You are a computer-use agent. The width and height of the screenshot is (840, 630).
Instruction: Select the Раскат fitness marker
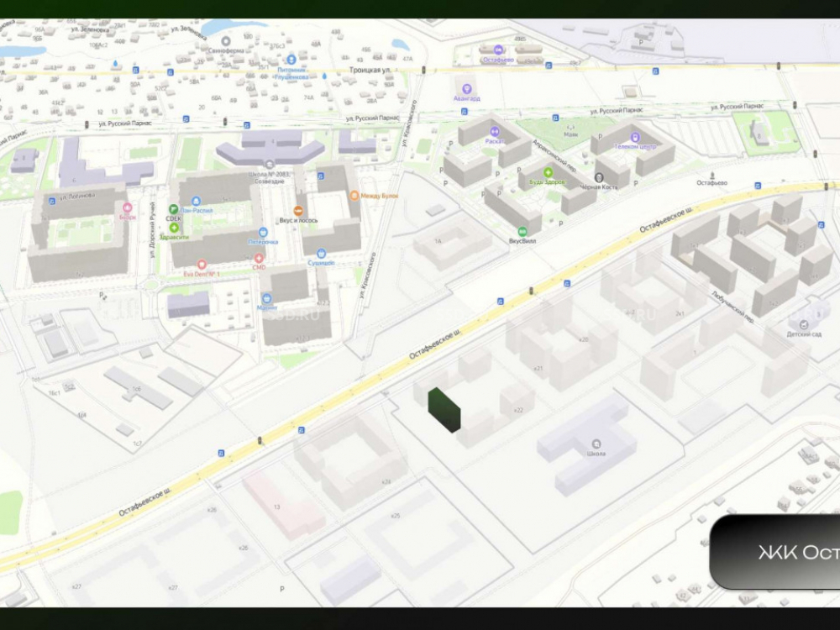(495, 132)
